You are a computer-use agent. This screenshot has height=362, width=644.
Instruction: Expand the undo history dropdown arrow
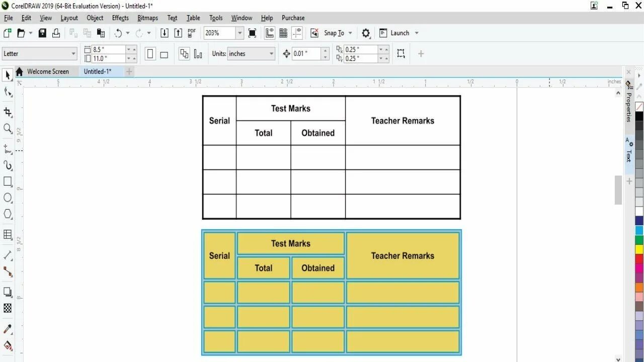[127, 33]
